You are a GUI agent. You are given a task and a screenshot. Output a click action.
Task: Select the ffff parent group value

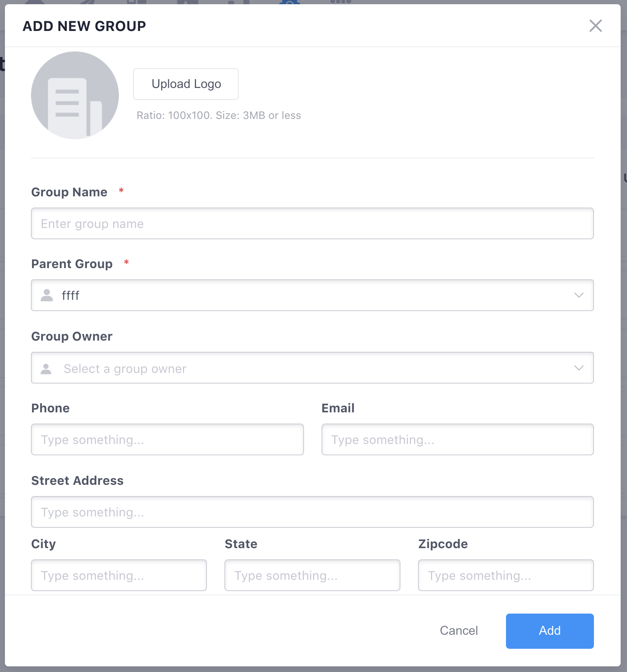(71, 295)
